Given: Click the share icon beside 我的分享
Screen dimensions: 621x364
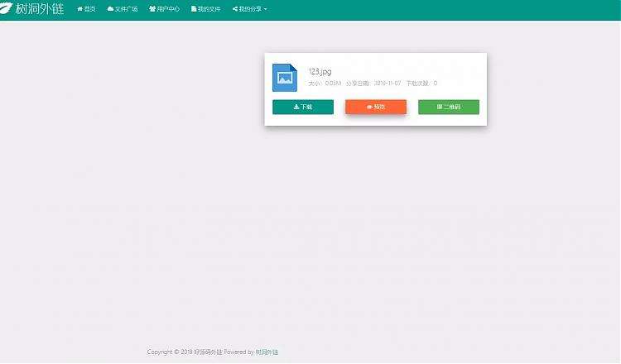Looking at the screenshot, I should [x=235, y=9].
